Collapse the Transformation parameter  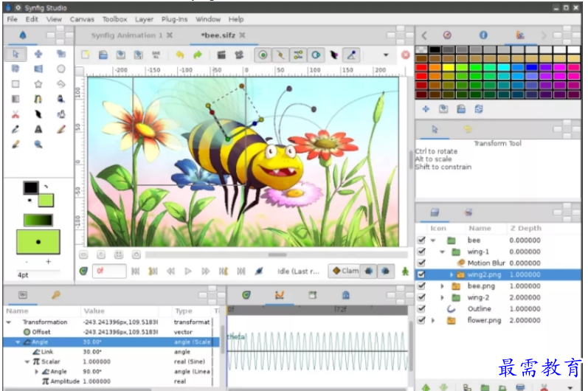9,322
